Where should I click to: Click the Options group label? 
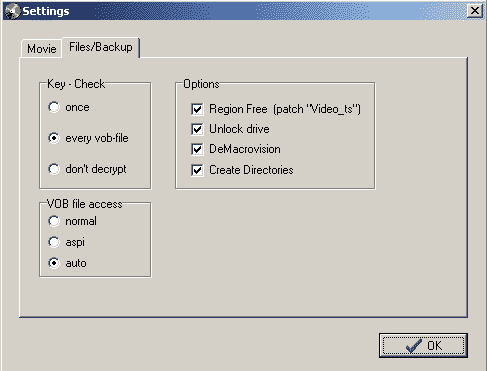(x=201, y=84)
